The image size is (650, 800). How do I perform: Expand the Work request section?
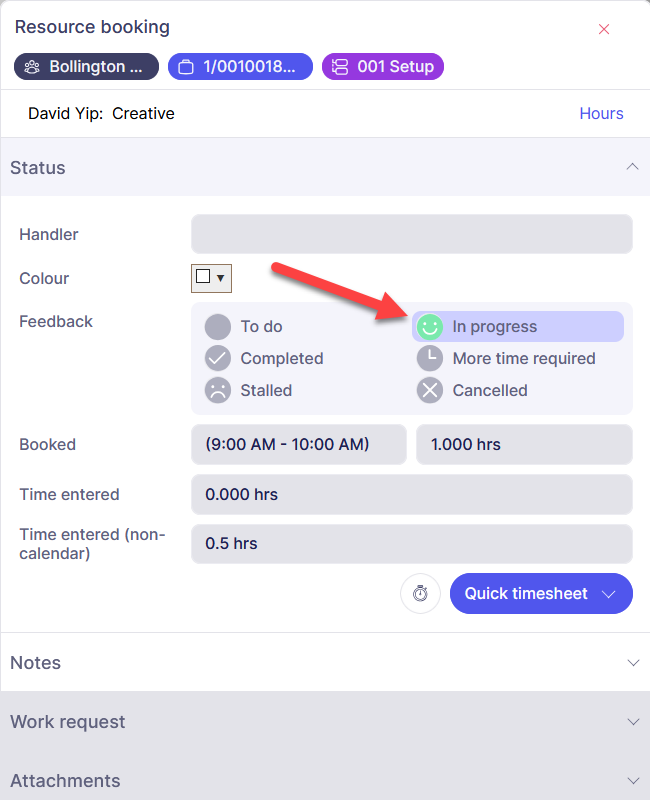632,722
